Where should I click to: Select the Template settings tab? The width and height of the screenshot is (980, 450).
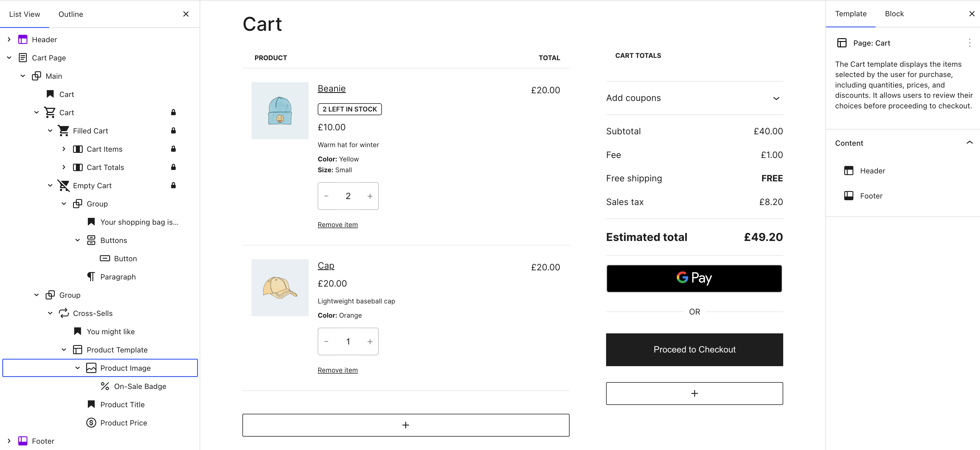[x=851, y=14]
